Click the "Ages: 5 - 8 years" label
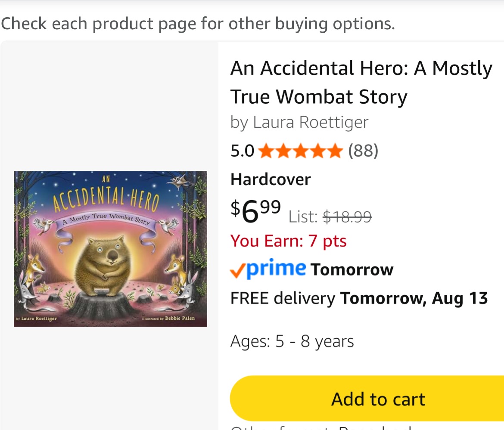This screenshot has width=504, height=430. (292, 341)
